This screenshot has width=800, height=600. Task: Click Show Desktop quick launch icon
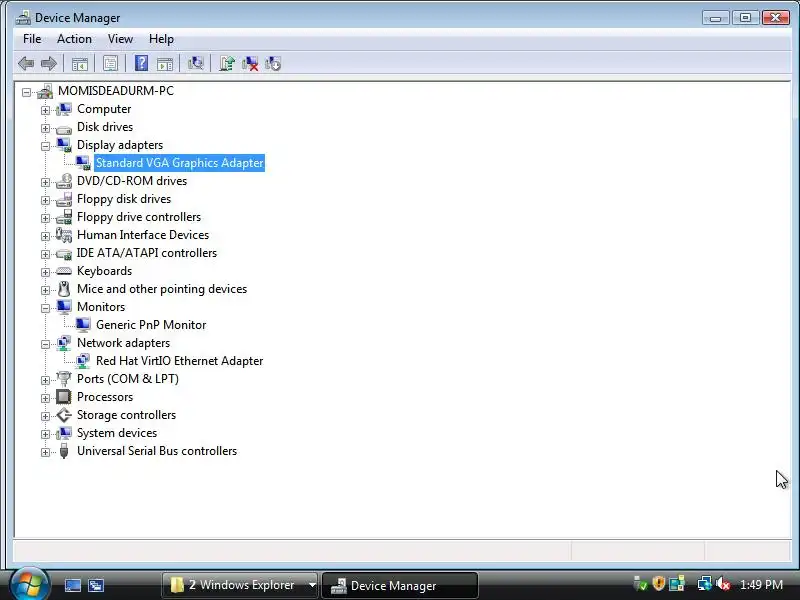pyautogui.click(x=72, y=585)
